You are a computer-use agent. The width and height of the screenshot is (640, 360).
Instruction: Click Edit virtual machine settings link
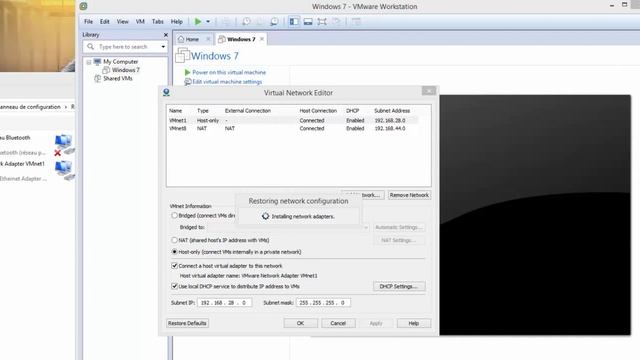point(227,82)
